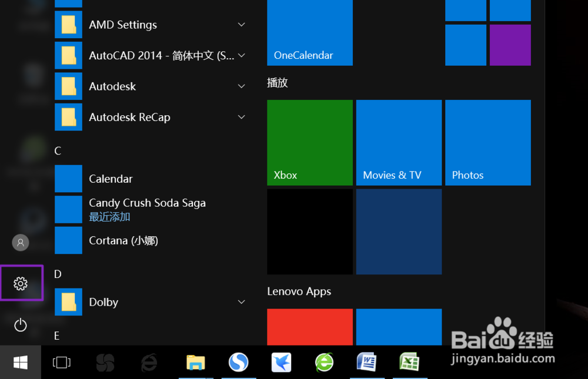
Task: Select AutoCAD 2014 entry text
Action: 162,55
